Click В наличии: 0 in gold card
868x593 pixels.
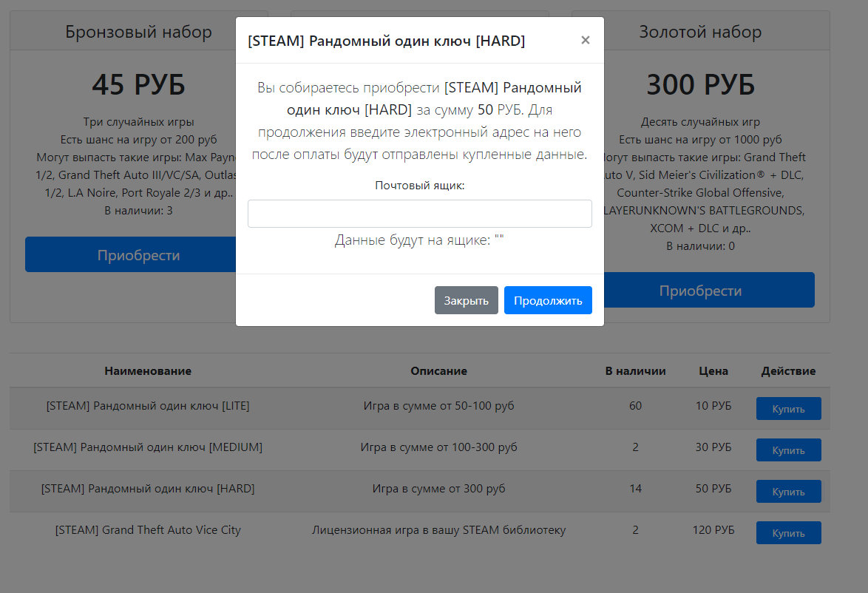click(x=700, y=245)
